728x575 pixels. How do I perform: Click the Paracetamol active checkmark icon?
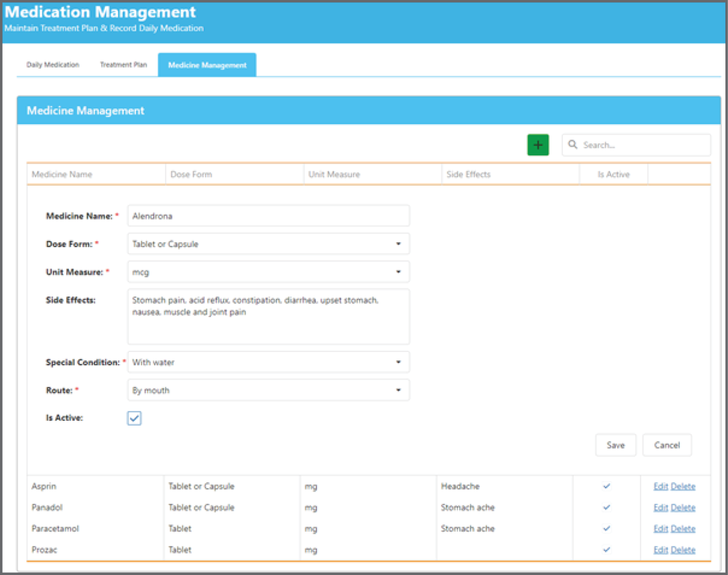tap(606, 528)
